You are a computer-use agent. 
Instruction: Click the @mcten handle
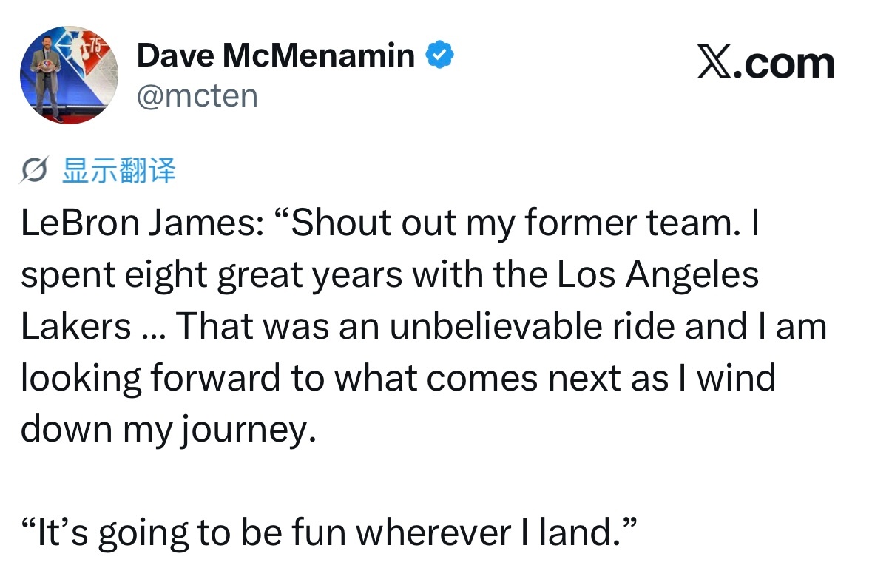pyautogui.click(x=197, y=95)
